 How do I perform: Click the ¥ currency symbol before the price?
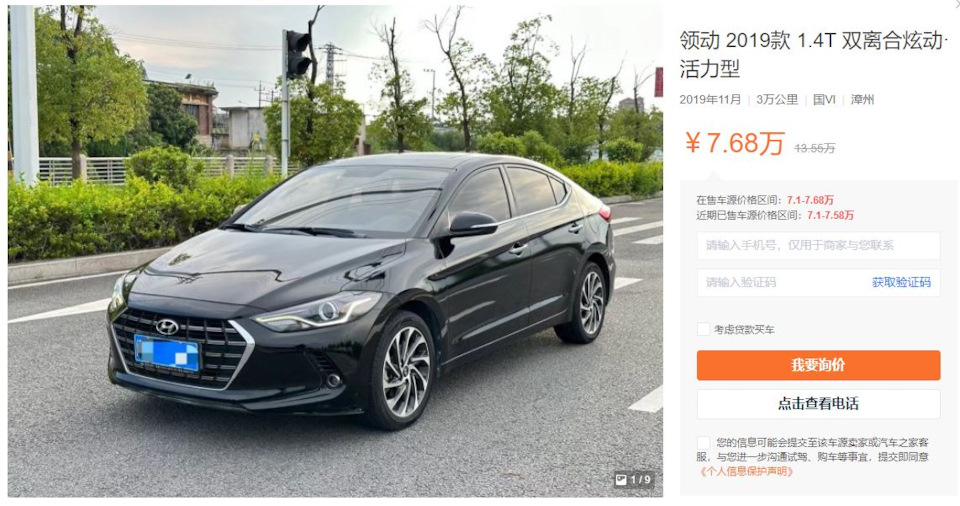692,143
